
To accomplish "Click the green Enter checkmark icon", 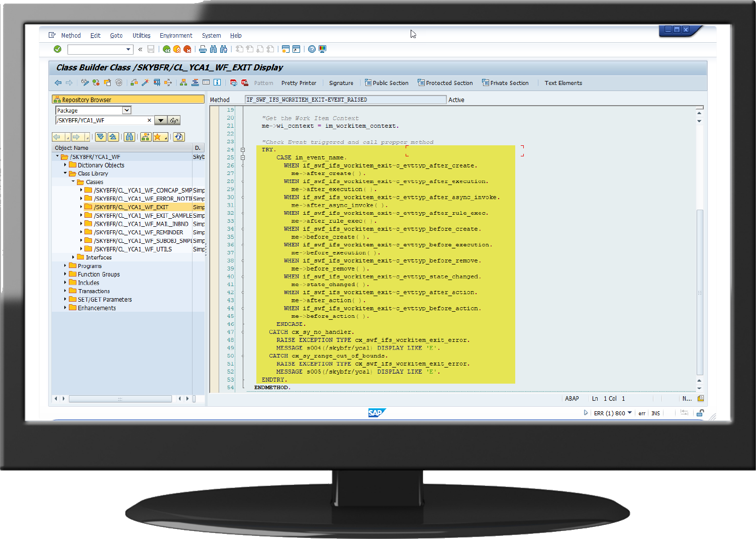I will [x=57, y=49].
